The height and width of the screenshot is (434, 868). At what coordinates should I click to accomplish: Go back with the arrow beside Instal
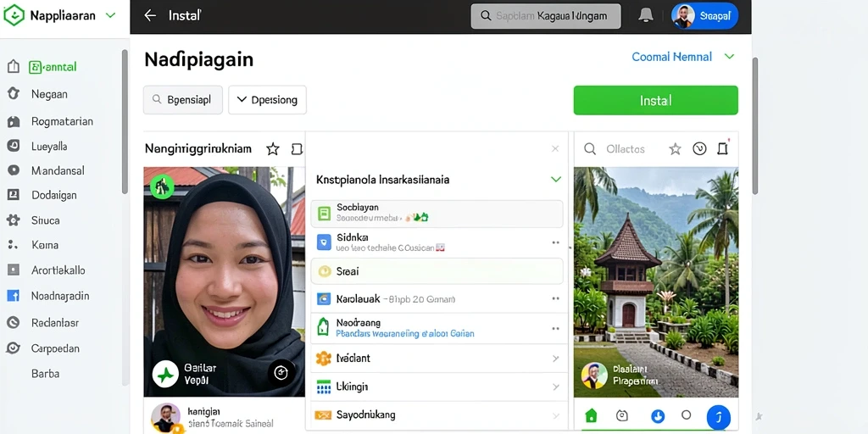(x=150, y=15)
